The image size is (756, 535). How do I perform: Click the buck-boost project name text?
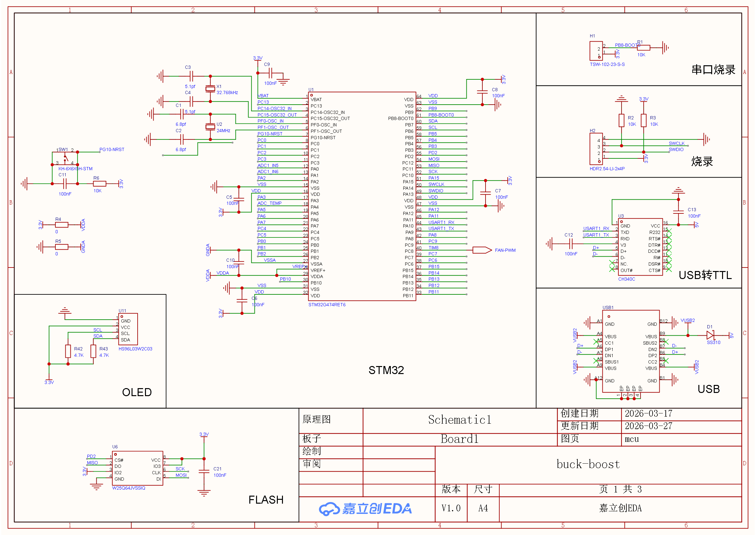(588, 465)
